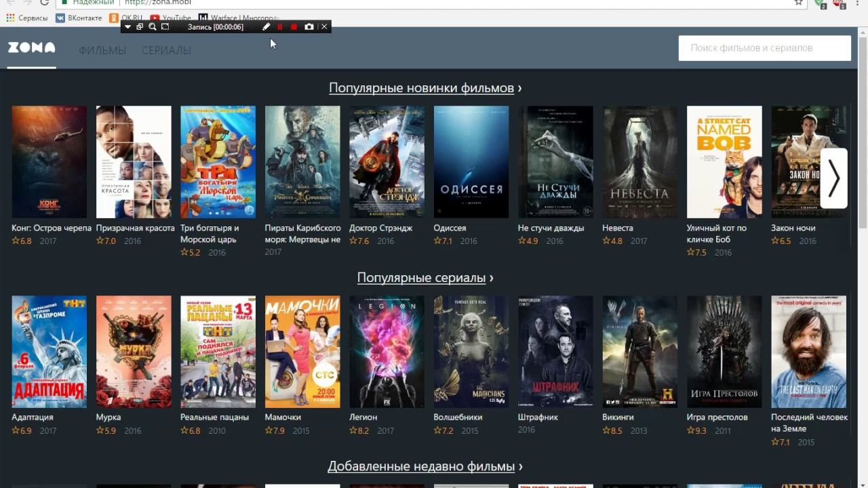Open the Реальные пацаны series poster
Viewport: 868px width, 488px height.
218,352
